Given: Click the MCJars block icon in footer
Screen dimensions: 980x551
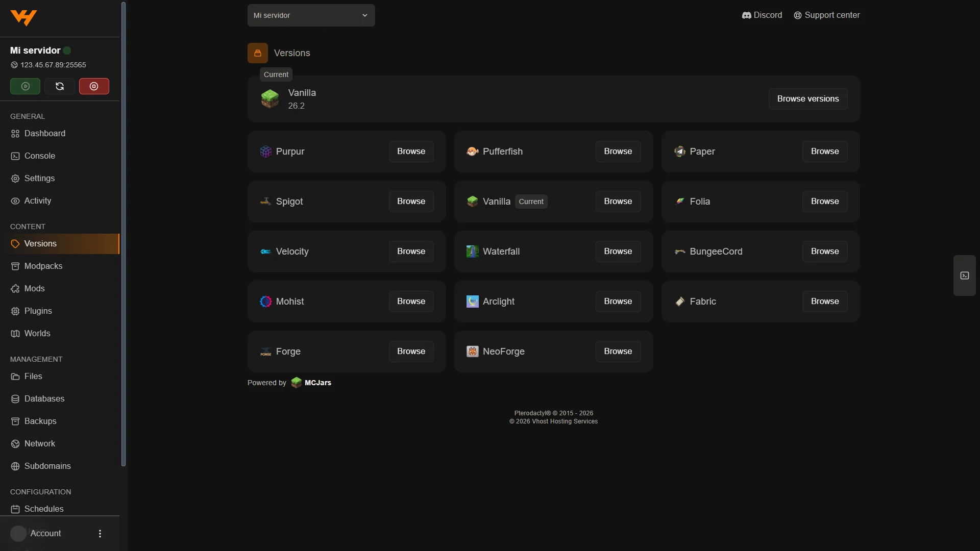Looking at the screenshot, I should (x=297, y=383).
